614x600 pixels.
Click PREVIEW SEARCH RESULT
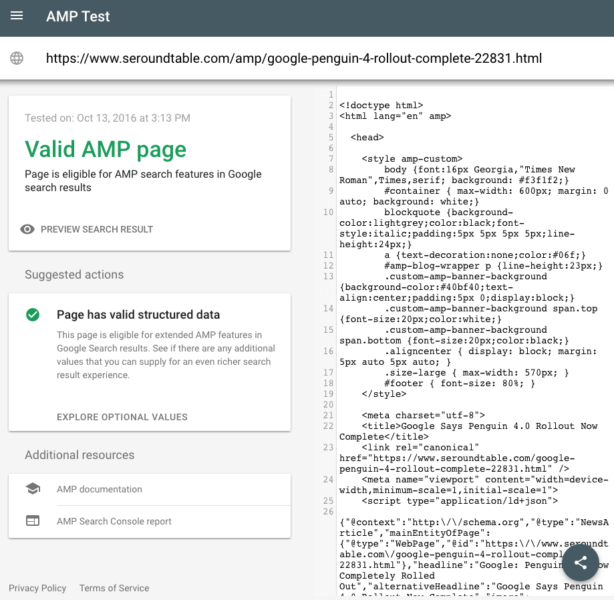(97, 229)
